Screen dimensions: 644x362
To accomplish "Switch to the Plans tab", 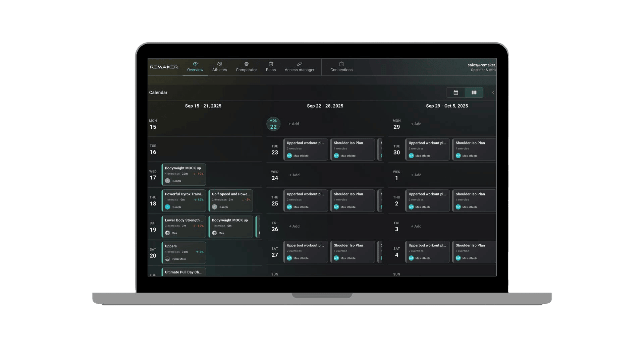I will [x=271, y=67].
